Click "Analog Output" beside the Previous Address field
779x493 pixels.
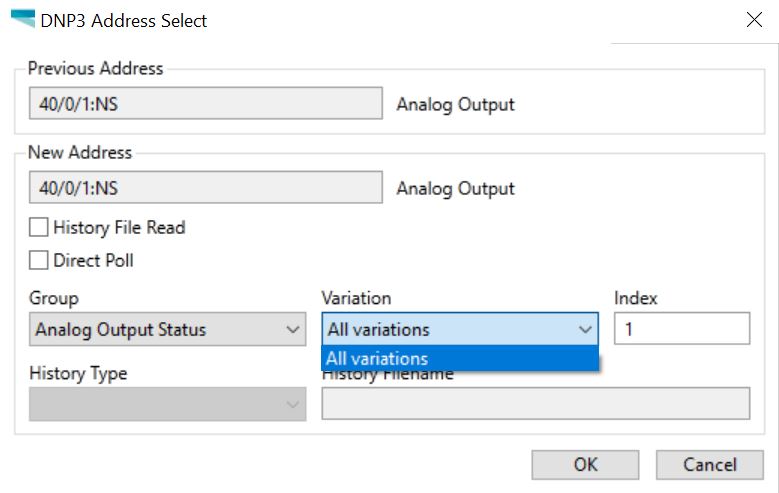pos(456,104)
